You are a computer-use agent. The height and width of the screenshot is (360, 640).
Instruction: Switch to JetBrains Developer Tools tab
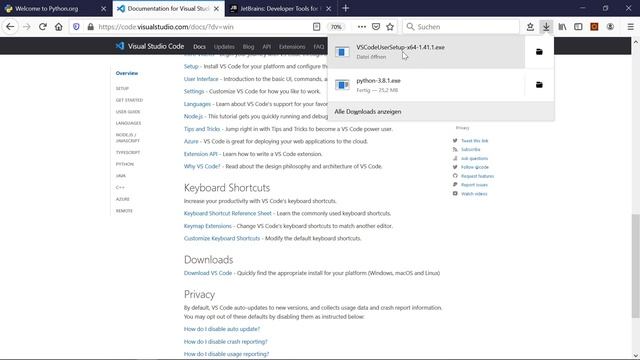tap(280, 8)
